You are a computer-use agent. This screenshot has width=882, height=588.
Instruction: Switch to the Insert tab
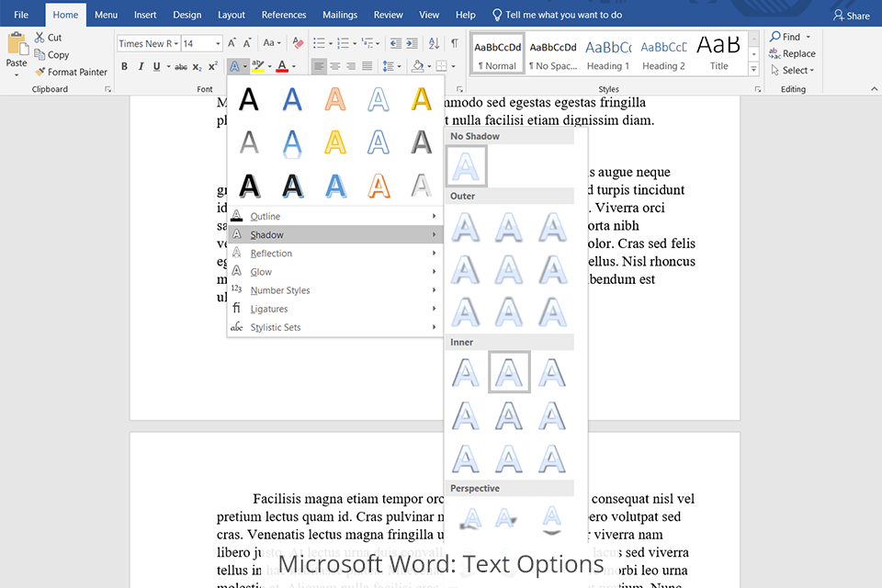tap(145, 15)
